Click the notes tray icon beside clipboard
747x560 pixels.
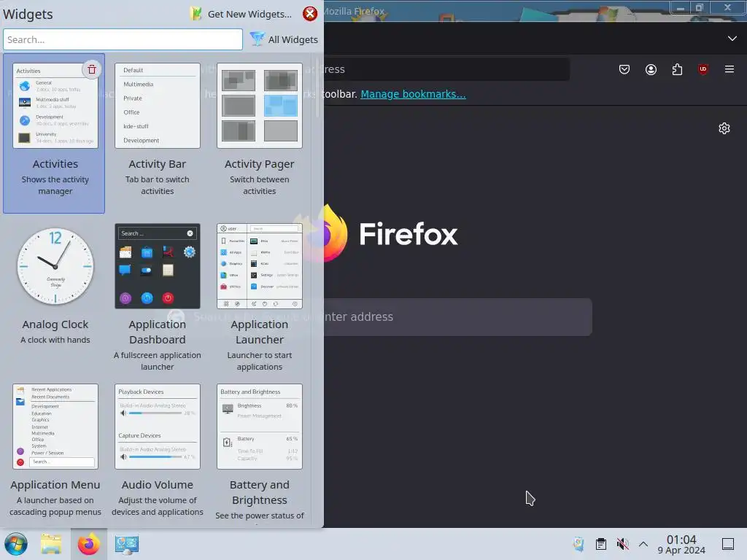(578, 544)
